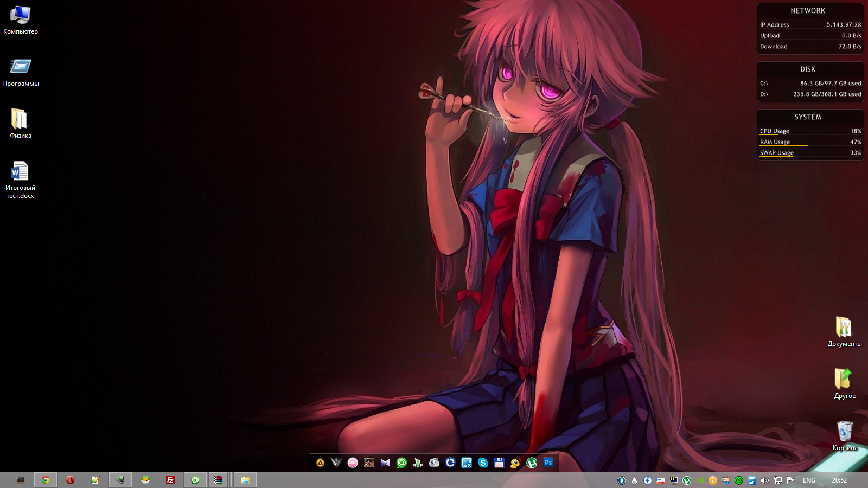Click the RAM Usage meter in widget

810,142
